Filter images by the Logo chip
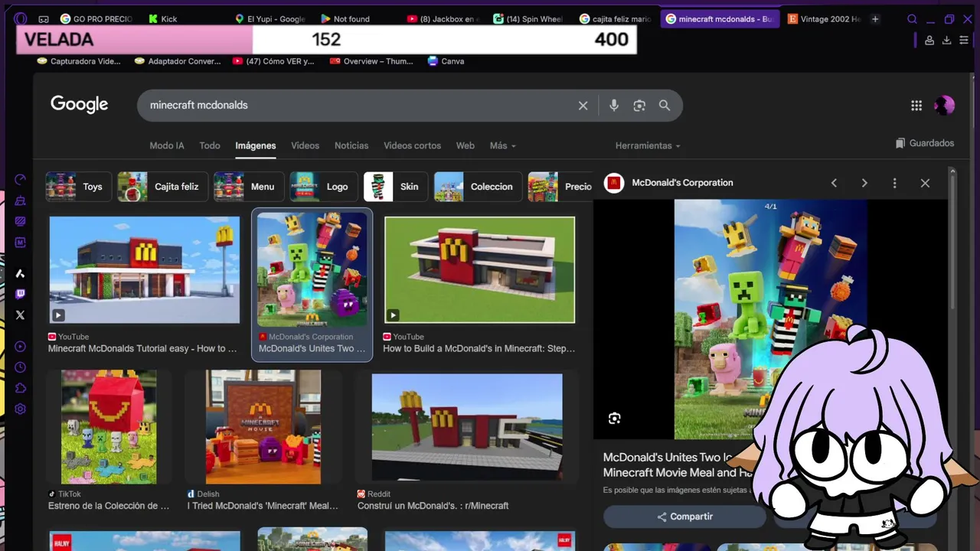The width and height of the screenshot is (980, 551). pos(324,187)
